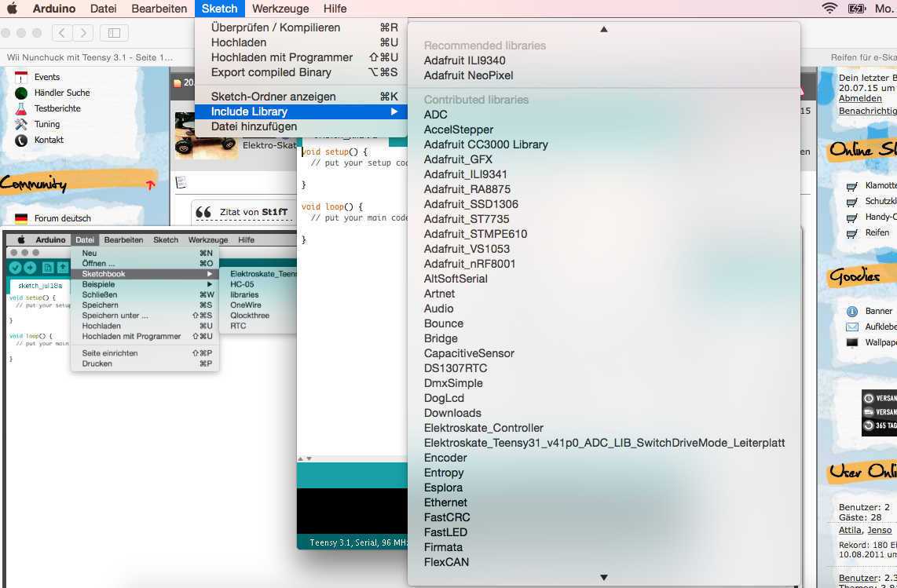Open the Hilfe menu in the top menu bar

click(x=335, y=9)
